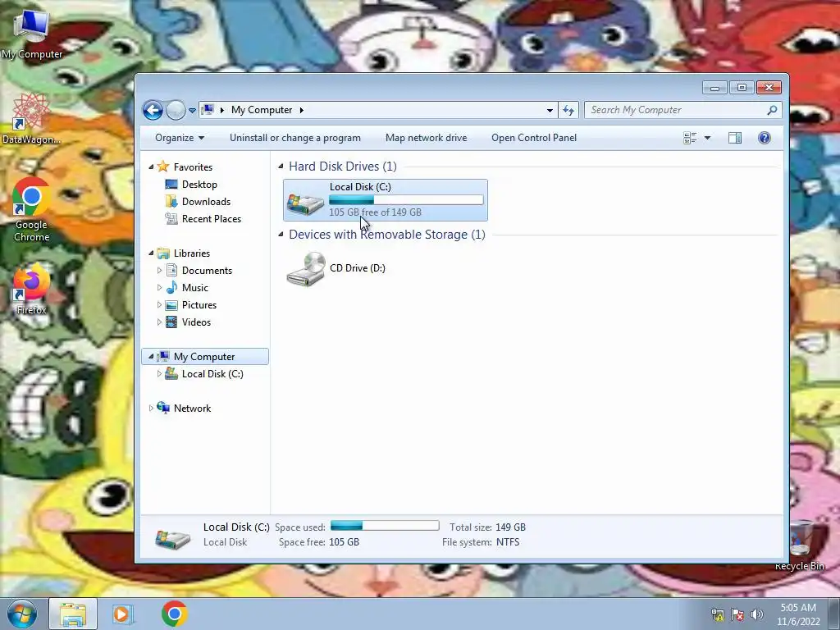Click the NTFS file system value
Image resolution: width=840 pixels, height=630 pixels.
pyautogui.click(x=508, y=542)
